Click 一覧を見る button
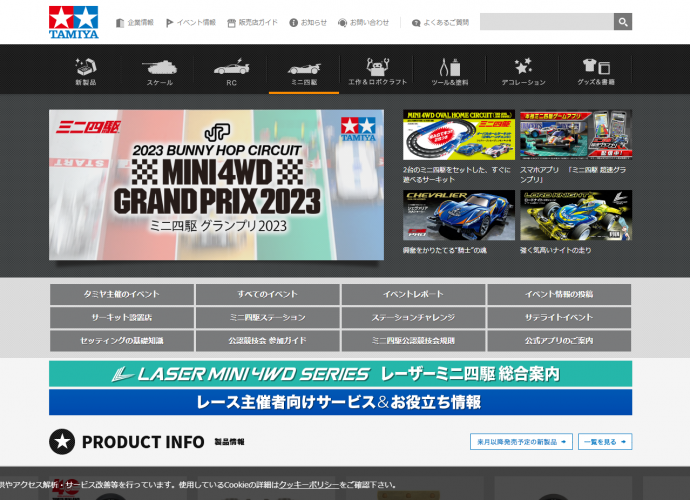The width and height of the screenshot is (690, 500). [605, 442]
